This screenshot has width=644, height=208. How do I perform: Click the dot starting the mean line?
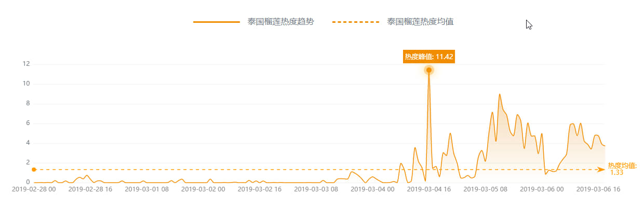coord(34,170)
